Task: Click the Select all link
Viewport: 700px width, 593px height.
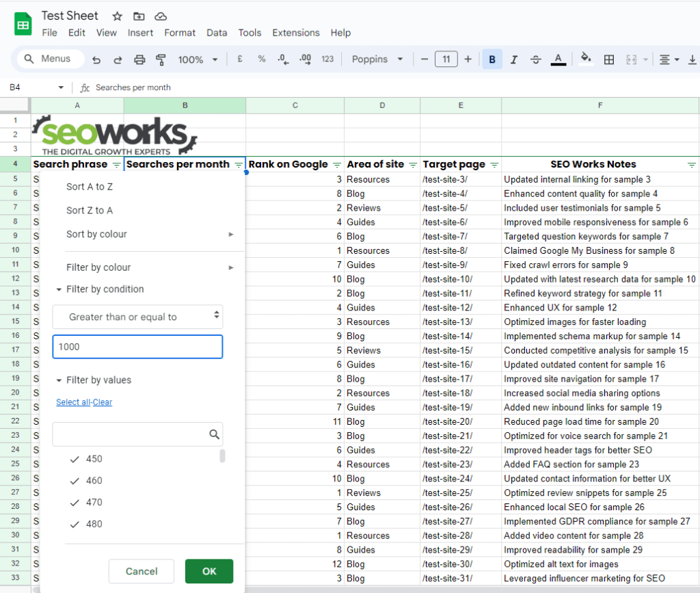Action: pos(73,402)
